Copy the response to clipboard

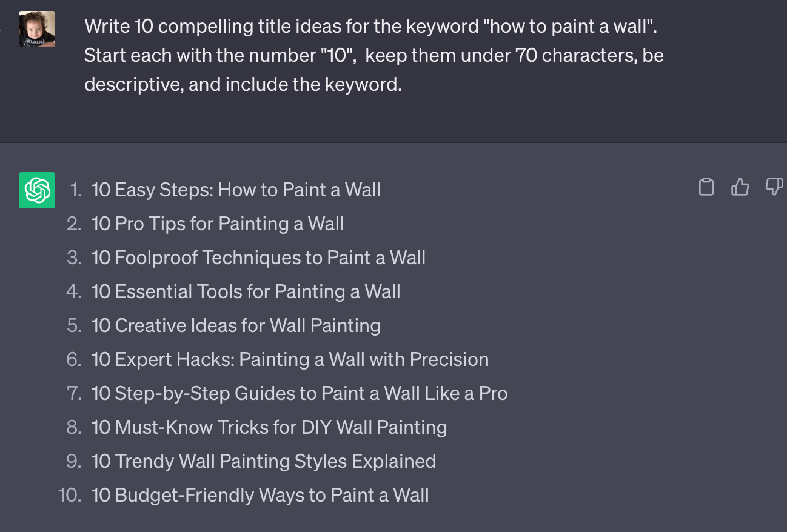(x=706, y=187)
